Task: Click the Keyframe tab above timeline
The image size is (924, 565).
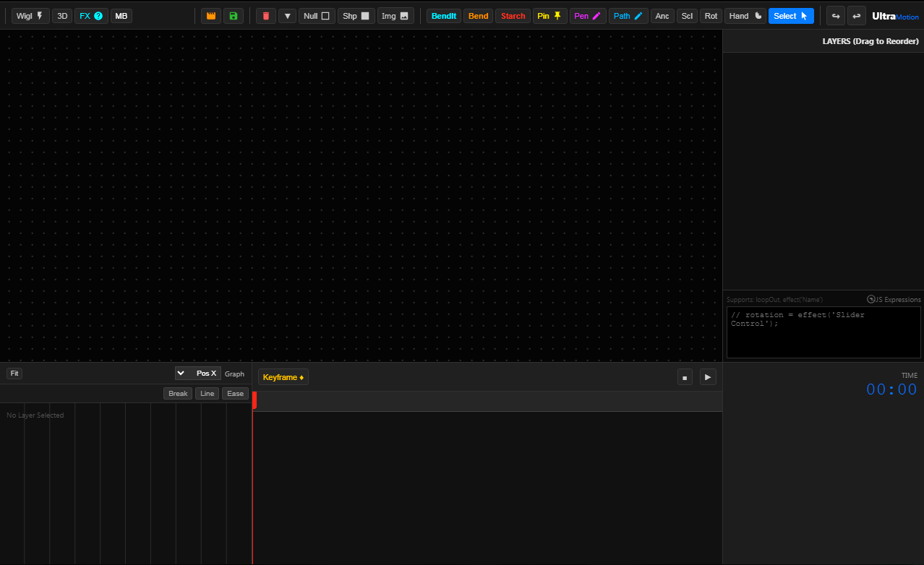Action: click(283, 376)
